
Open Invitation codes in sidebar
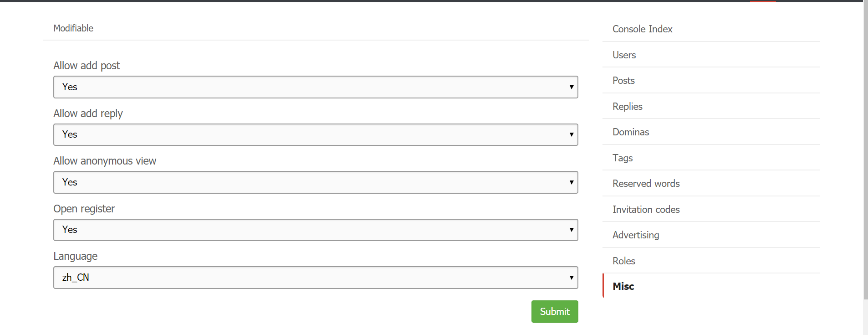coord(646,210)
